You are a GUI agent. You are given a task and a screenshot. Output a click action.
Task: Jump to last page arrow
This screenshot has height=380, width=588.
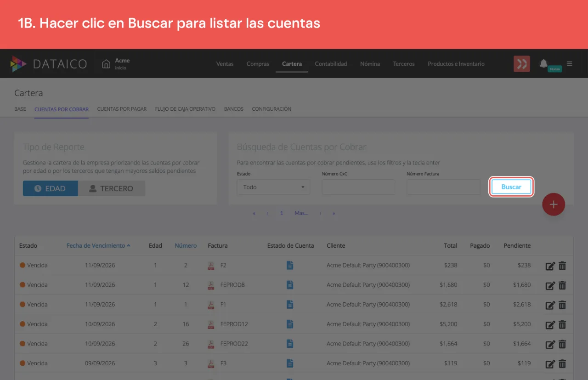tap(334, 213)
